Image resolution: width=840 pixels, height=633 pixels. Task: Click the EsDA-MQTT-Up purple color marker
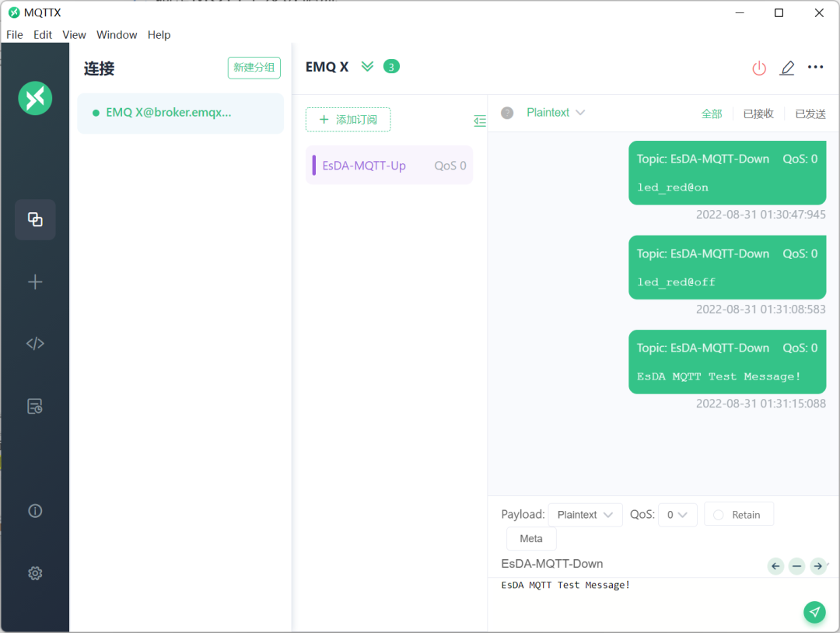(x=314, y=166)
